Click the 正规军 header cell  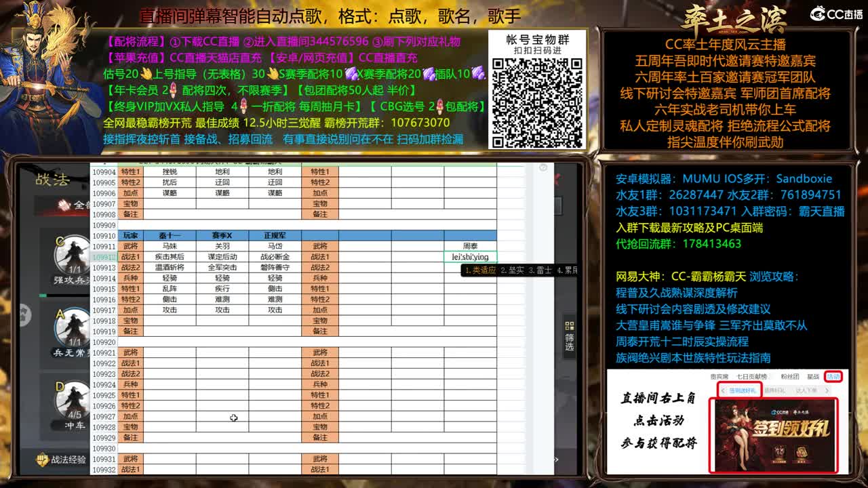tap(275, 235)
